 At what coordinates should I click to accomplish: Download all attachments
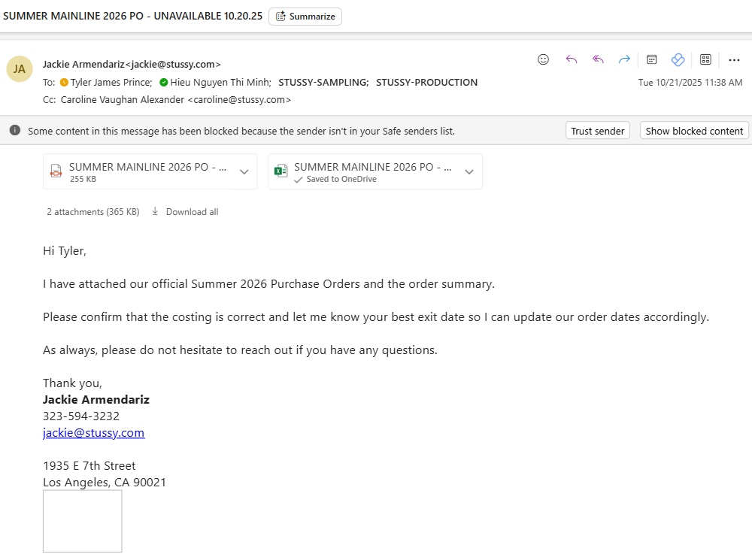click(x=185, y=212)
